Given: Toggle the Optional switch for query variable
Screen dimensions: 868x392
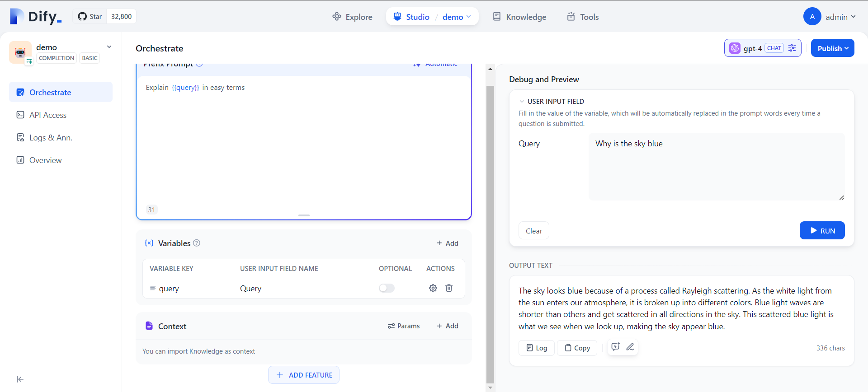Looking at the screenshot, I should 387,288.
